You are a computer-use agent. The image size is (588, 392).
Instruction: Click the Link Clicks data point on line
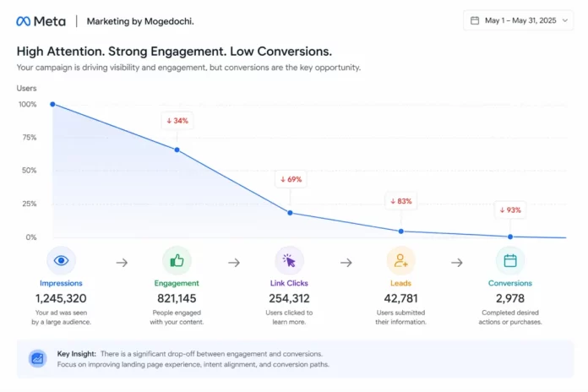click(x=290, y=213)
